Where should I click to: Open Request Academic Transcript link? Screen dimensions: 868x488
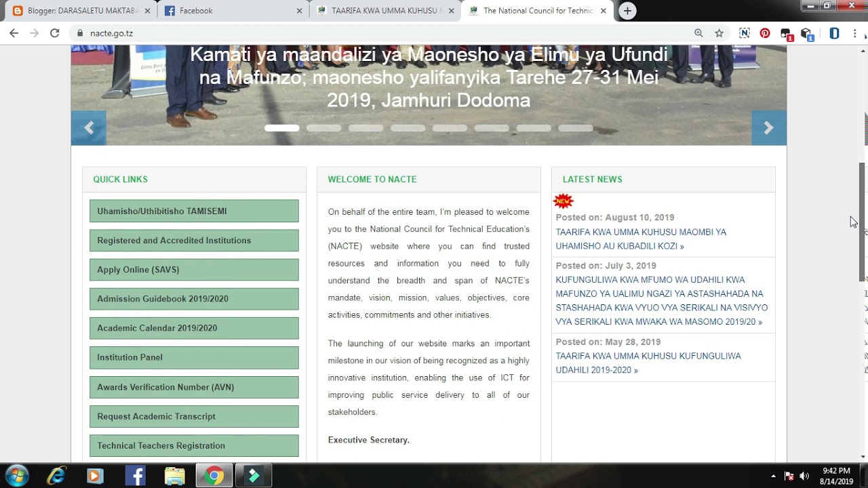194,416
